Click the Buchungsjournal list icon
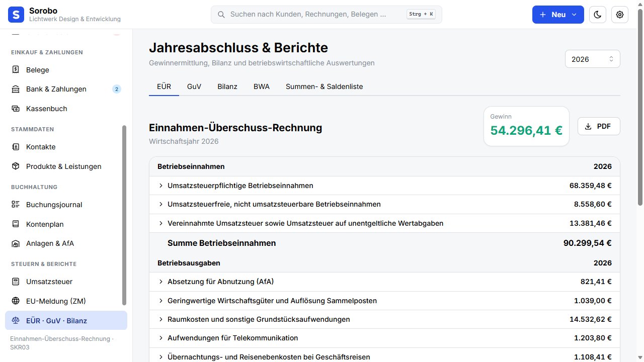This screenshot has height=362, width=644. click(16, 205)
